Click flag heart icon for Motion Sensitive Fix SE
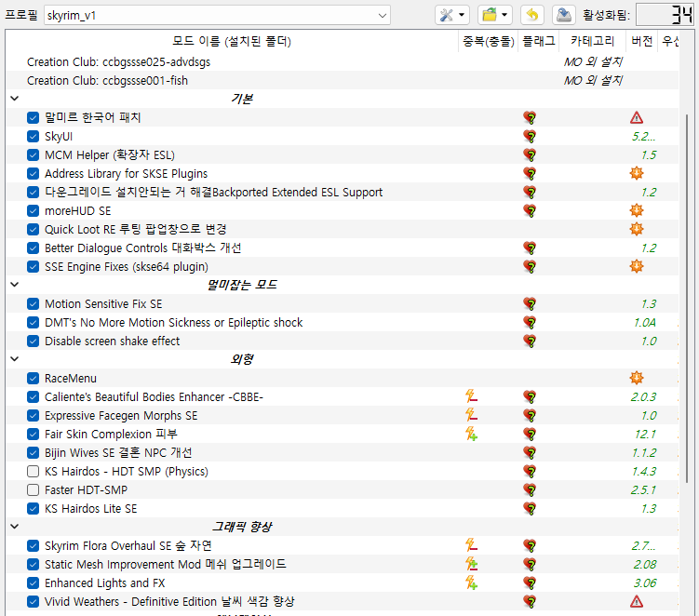699x616 pixels. tap(530, 304)
